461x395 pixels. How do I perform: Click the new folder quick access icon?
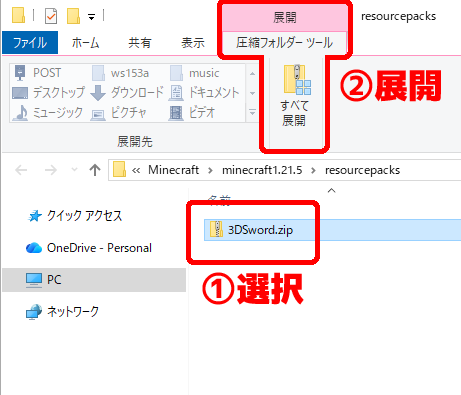[x=73, y=16]
